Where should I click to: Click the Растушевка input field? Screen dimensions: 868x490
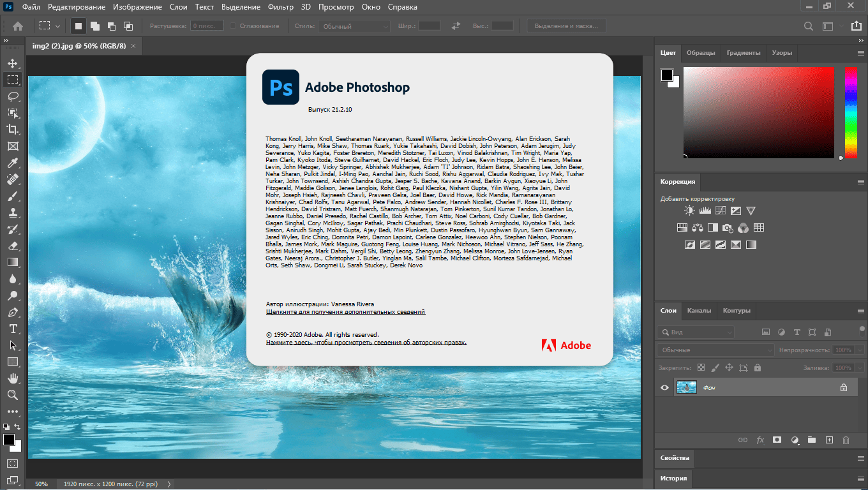tap(207, 26)
